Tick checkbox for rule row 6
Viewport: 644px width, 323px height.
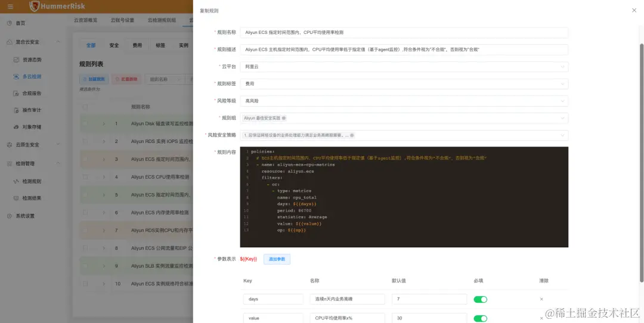coord(85,213)
